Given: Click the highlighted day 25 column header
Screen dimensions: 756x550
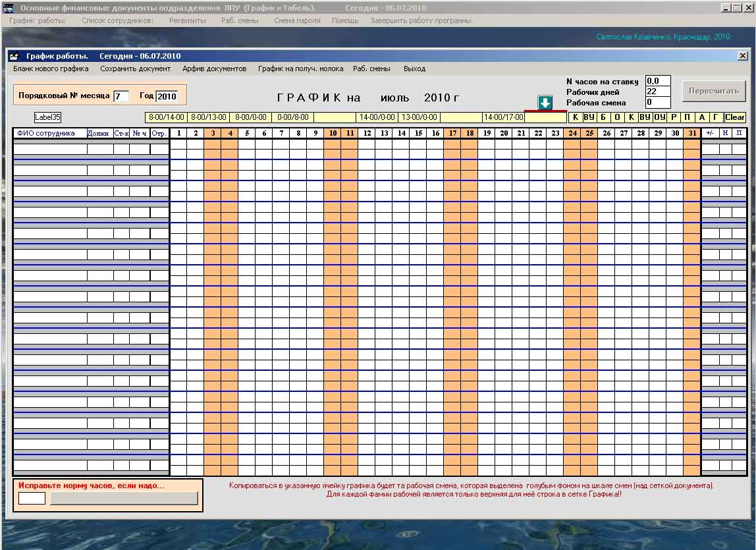Looking at the screenshot, I should [589, 133].
